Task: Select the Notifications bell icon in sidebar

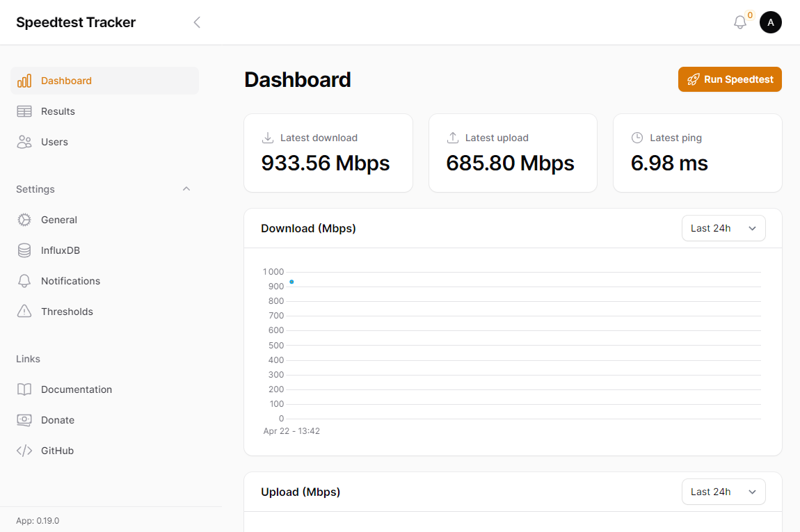Action: [x=25, y=281]
